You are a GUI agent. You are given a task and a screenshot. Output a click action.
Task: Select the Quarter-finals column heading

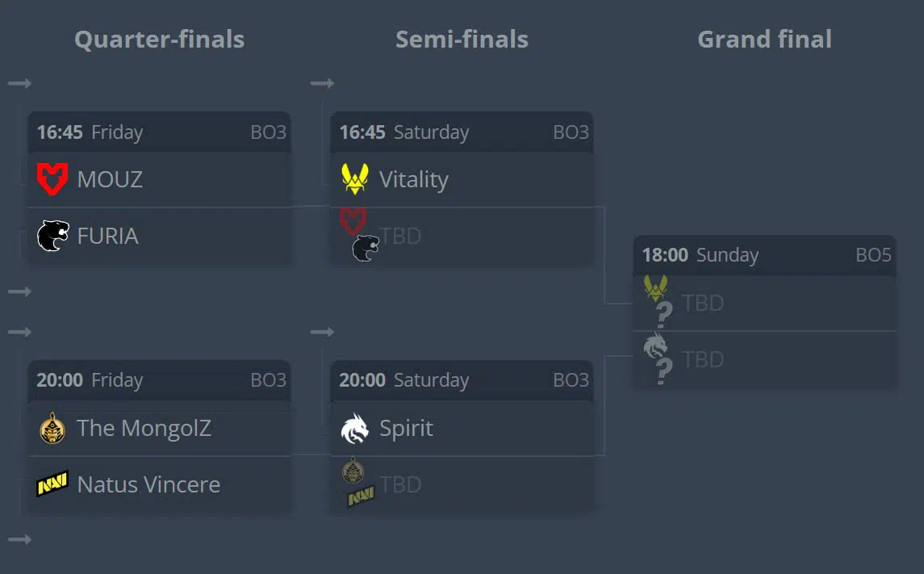[x=159, y=40]
